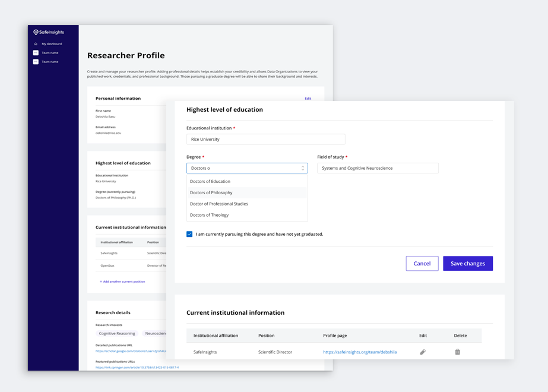The image size is (548, 392).
Task: Click 'Doctors of Philosophy (Ph.D.)' text in background page
Action: coord(116,198)
